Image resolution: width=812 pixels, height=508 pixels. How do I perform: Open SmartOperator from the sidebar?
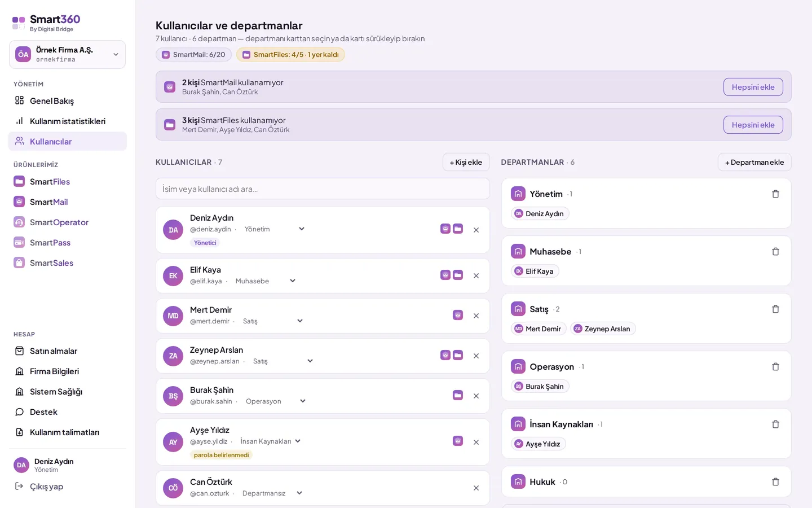click(67, 222)
